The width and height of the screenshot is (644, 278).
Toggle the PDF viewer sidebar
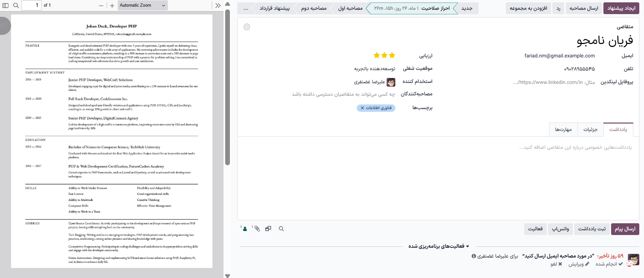click(5, 5)
